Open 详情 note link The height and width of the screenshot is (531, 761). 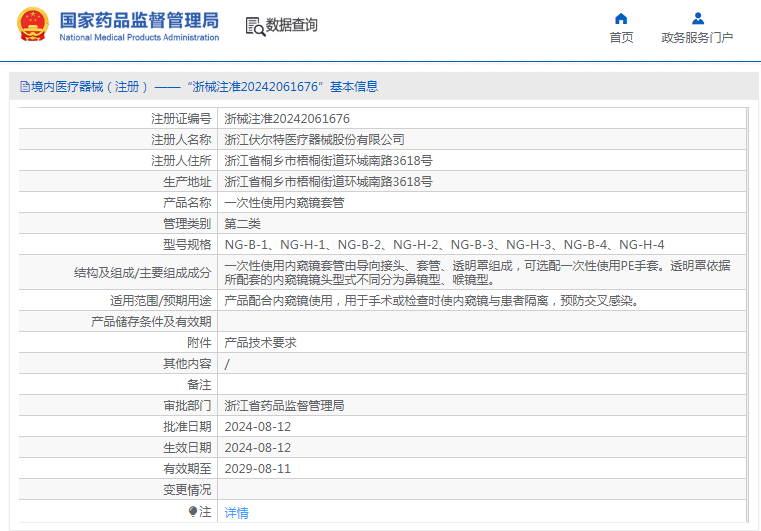236,513
